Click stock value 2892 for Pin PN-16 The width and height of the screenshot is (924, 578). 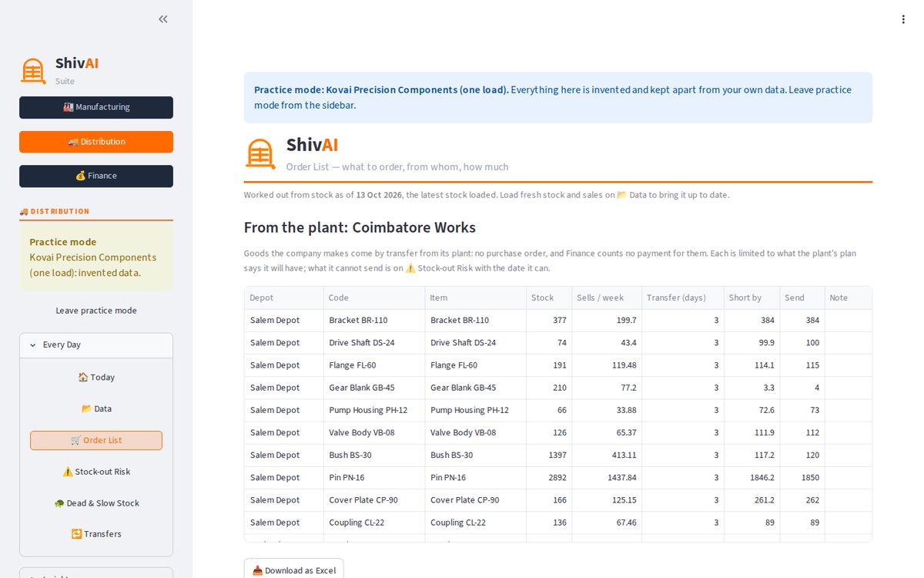coord(549,478)
